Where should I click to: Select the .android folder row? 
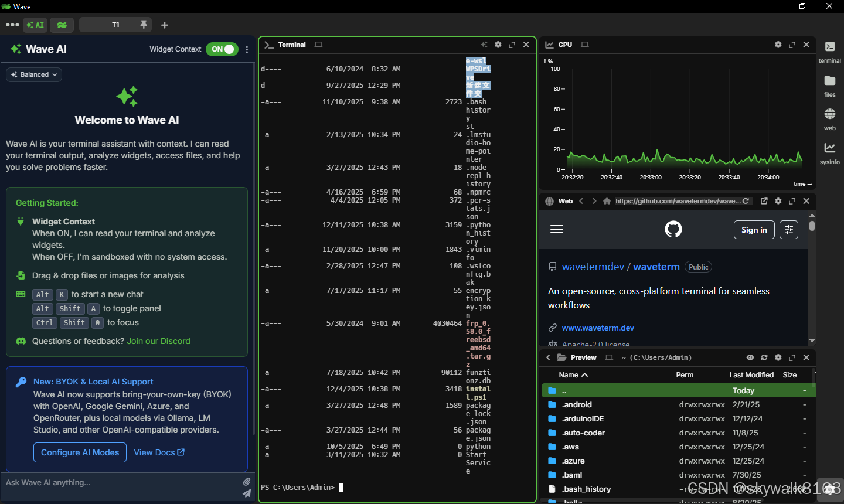click(x=679, y=404)
